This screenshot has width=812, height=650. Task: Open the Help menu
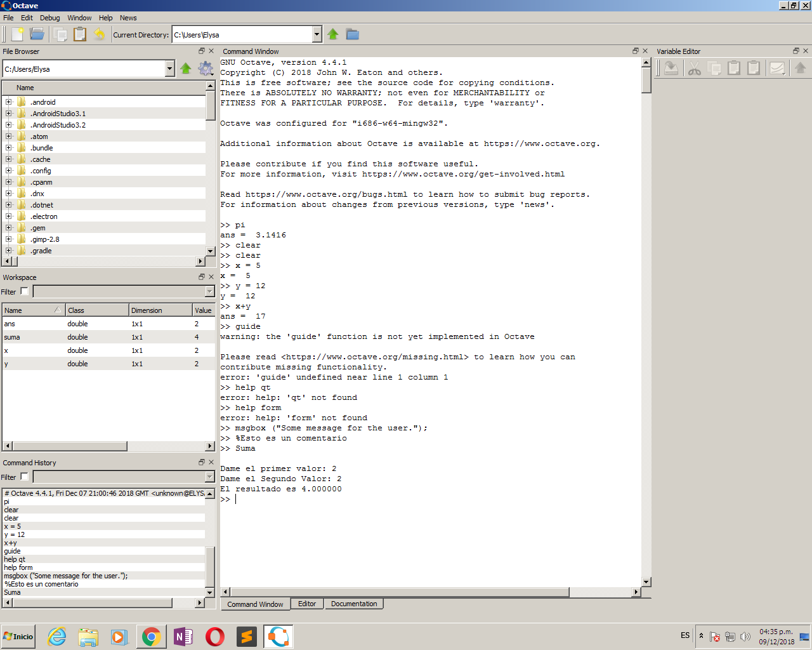click(x=105, y=18)
